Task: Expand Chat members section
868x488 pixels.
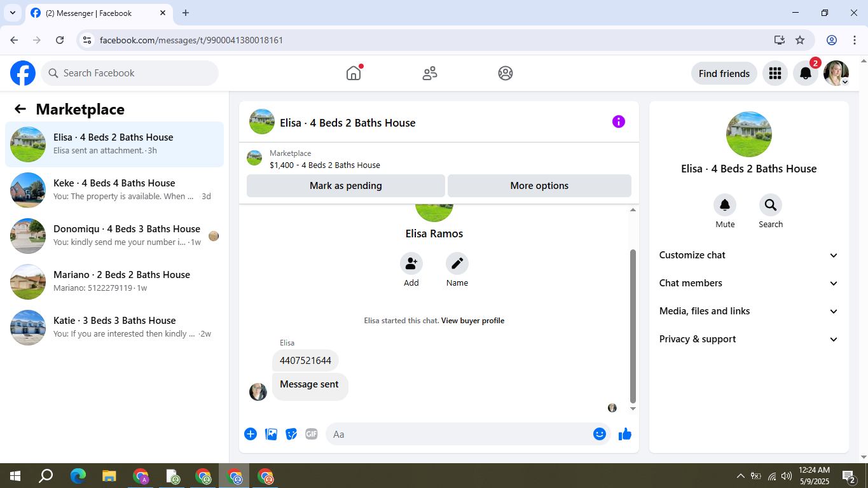Action: [749, 283]
